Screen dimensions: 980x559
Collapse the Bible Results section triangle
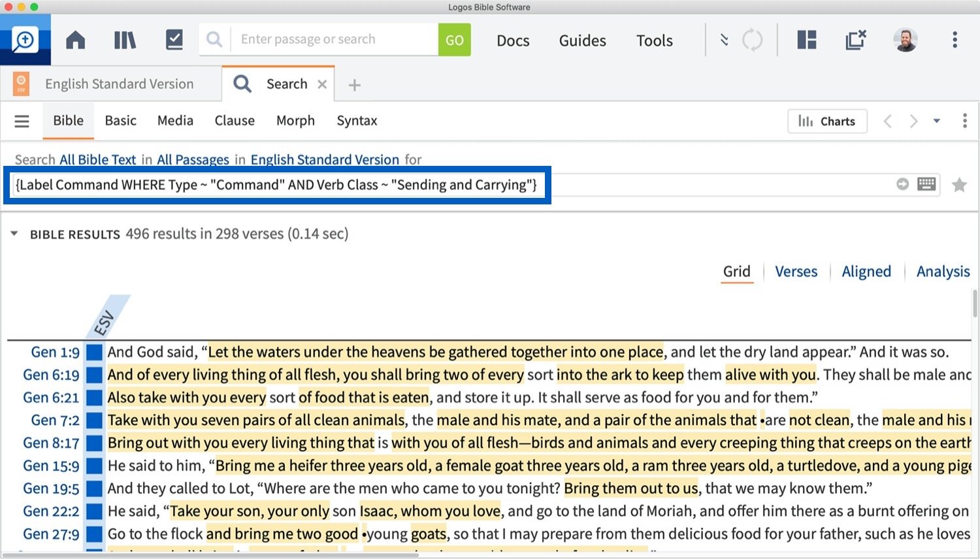click(x=14, y=233)
